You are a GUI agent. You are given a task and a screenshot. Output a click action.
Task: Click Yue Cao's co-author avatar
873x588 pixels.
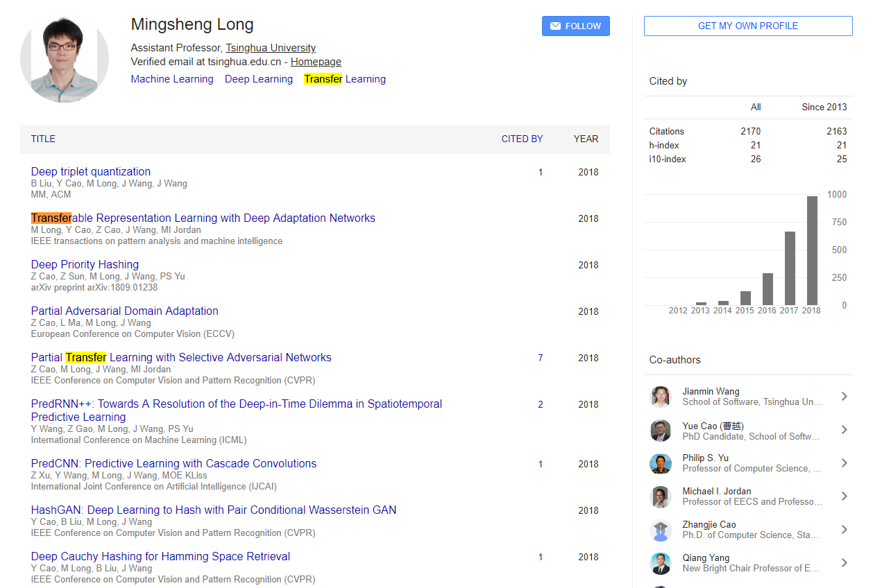coord(660,431)
